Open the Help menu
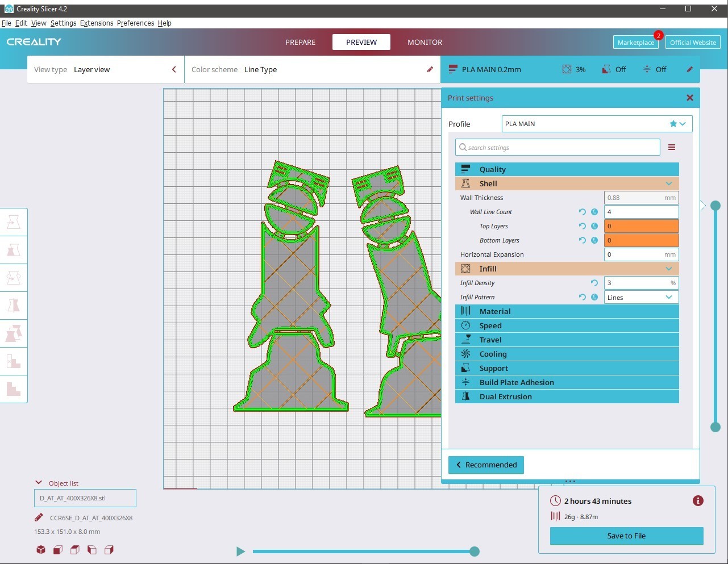This screenshot has height=564, width=728. pos(165,23)
